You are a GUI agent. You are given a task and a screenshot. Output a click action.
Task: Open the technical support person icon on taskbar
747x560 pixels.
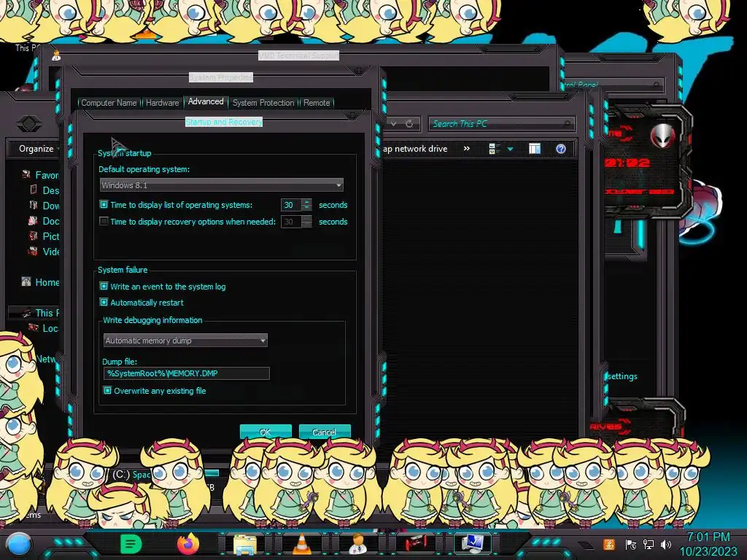tap(357, 544)
